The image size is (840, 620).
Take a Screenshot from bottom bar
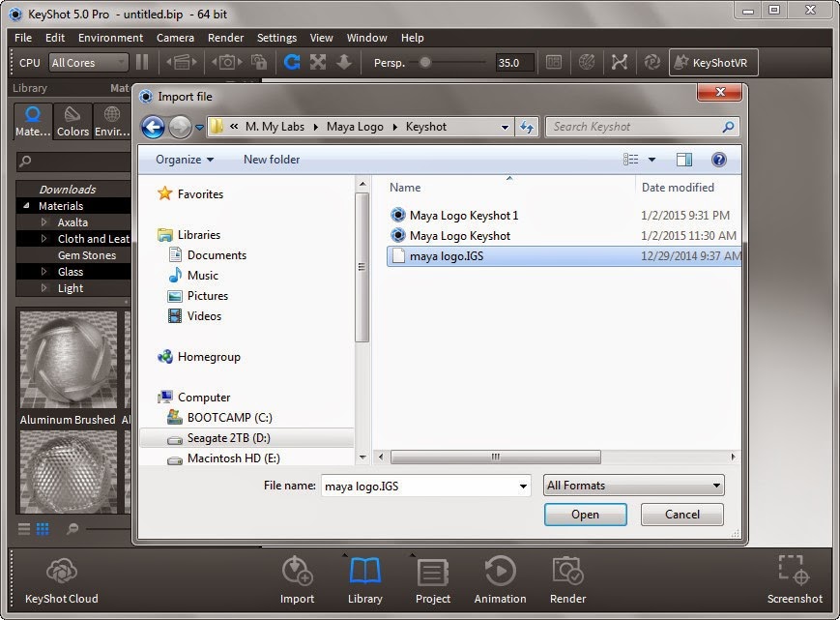coord(795,579)
